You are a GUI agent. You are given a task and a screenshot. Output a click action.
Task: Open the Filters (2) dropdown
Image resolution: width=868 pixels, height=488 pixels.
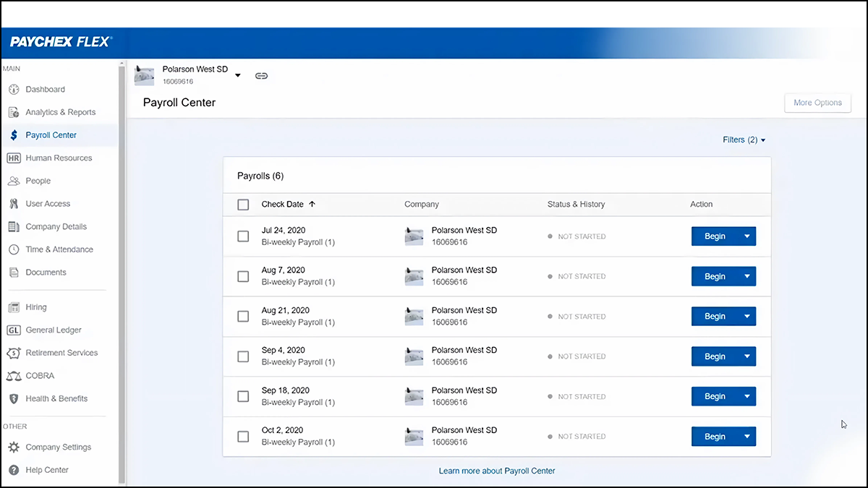(744, 140)
